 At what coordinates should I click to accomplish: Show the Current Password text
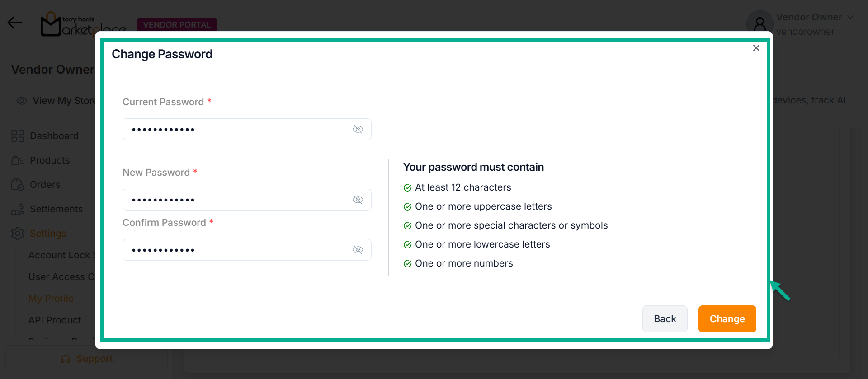click(358, 129)
